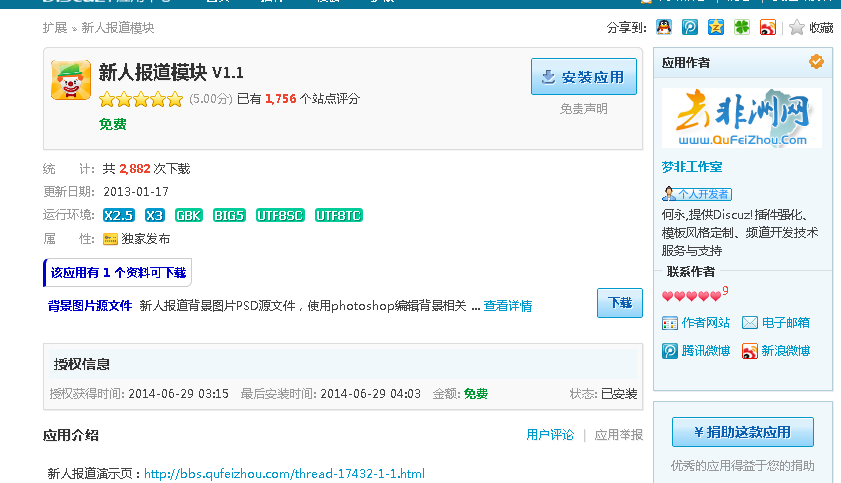Click 扩展 breadcrumb link

(x=55, y=28)
